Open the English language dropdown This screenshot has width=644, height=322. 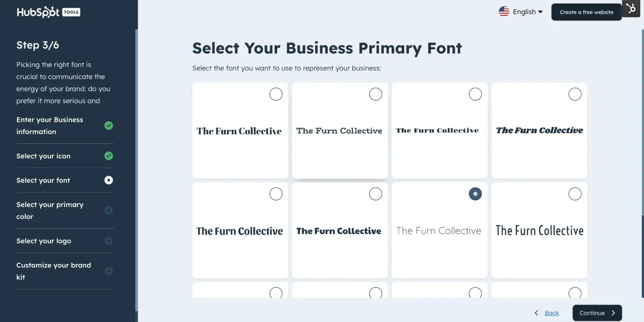point(528,12)
